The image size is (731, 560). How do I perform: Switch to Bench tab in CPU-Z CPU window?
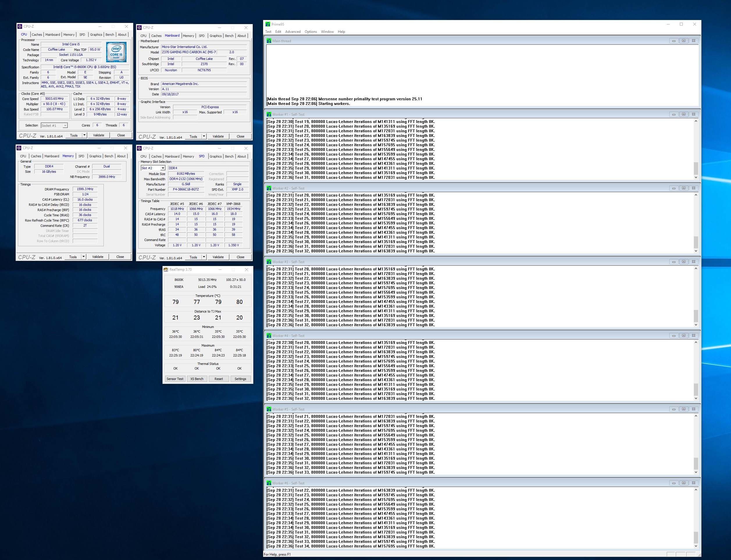point(110,35)
